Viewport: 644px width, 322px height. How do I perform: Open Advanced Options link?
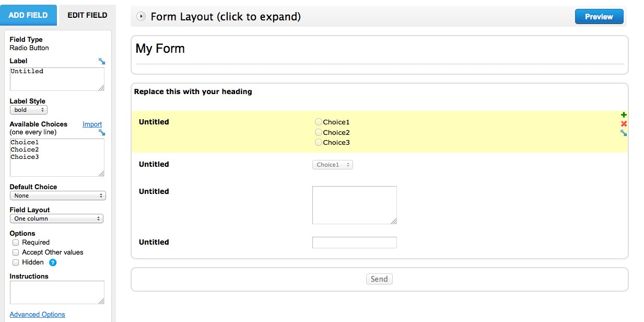pyautogui.click(x=37, y=314)
